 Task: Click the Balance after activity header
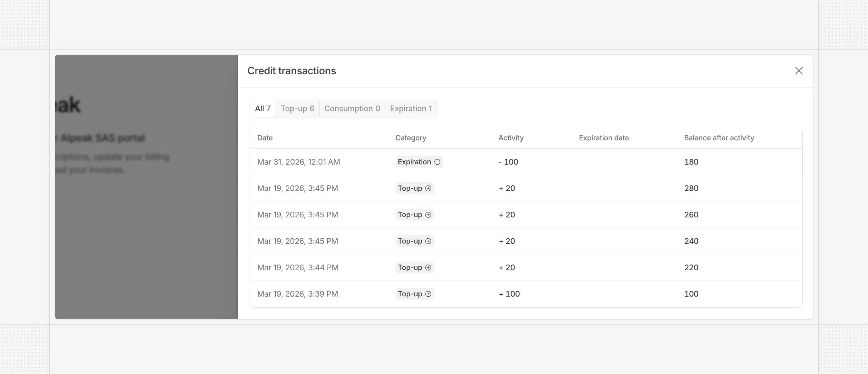coord(719,138)
